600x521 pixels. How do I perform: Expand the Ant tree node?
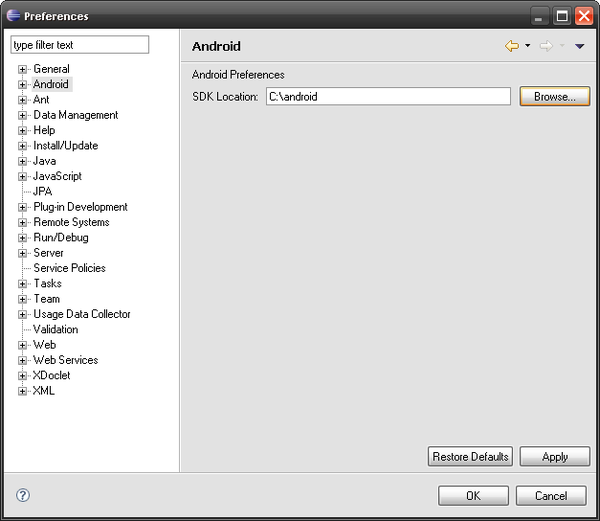point(22,100)
